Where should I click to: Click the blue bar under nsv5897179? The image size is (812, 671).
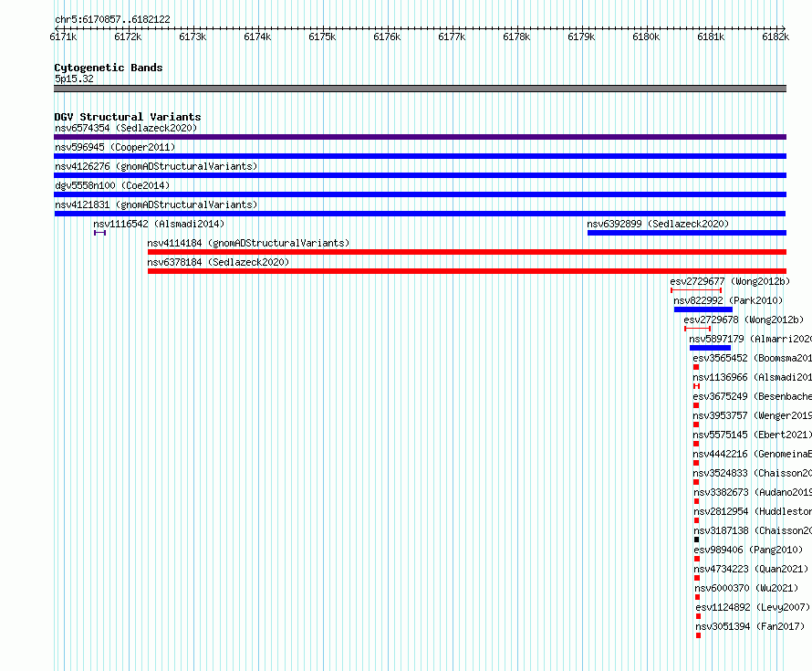[x=710, y=348]
